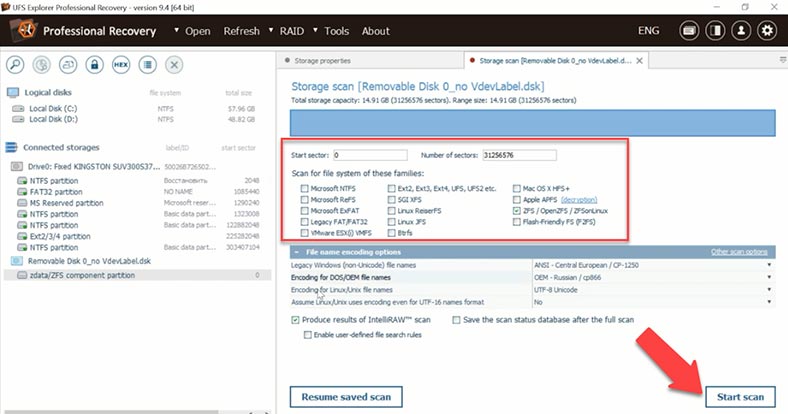
Task: Enable Microsoft NTFS checkbox
Action: pos(304,188)
